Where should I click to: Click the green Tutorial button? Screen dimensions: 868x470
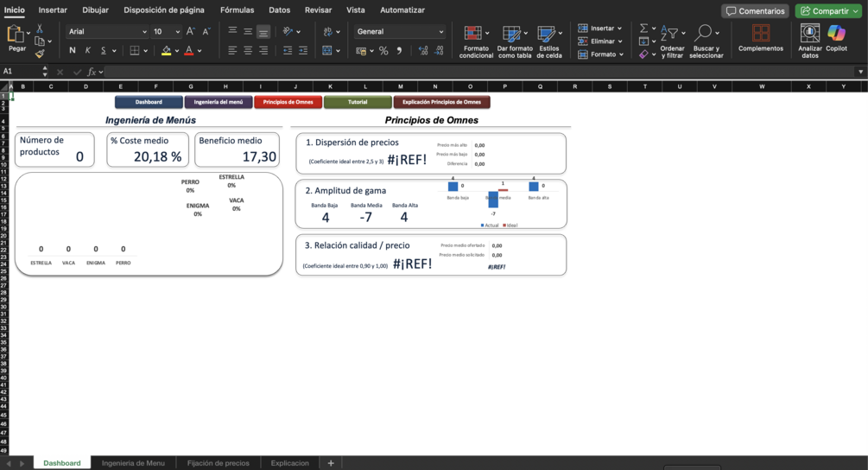click(x=358, y=102)
